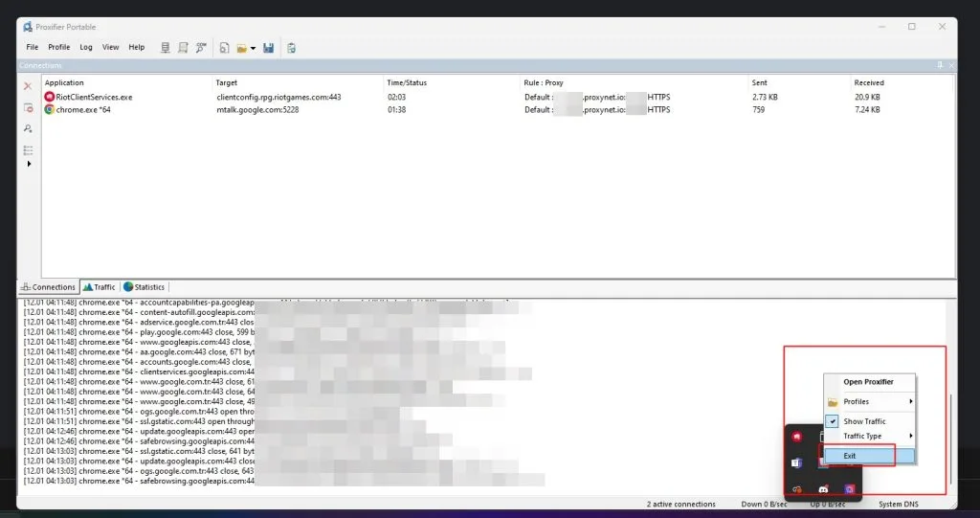Click the 7.24 KB received value
Image resolution: width=980 pixels, height=518 pixels.
(x=867, y=109)
